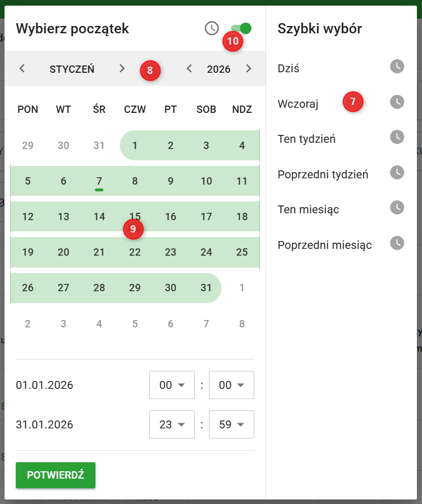Click the clock icon for Ten miesiąc
Image resolution: width=422 pixels, height=504 pixels.
pos(397,208)
